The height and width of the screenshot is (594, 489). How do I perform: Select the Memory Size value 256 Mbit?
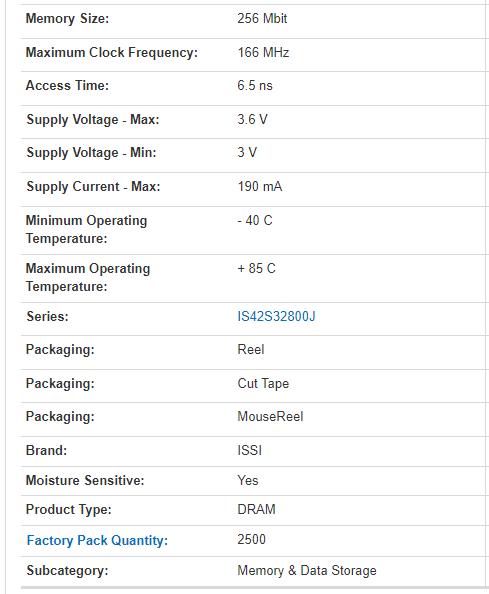tap(262, 18)
